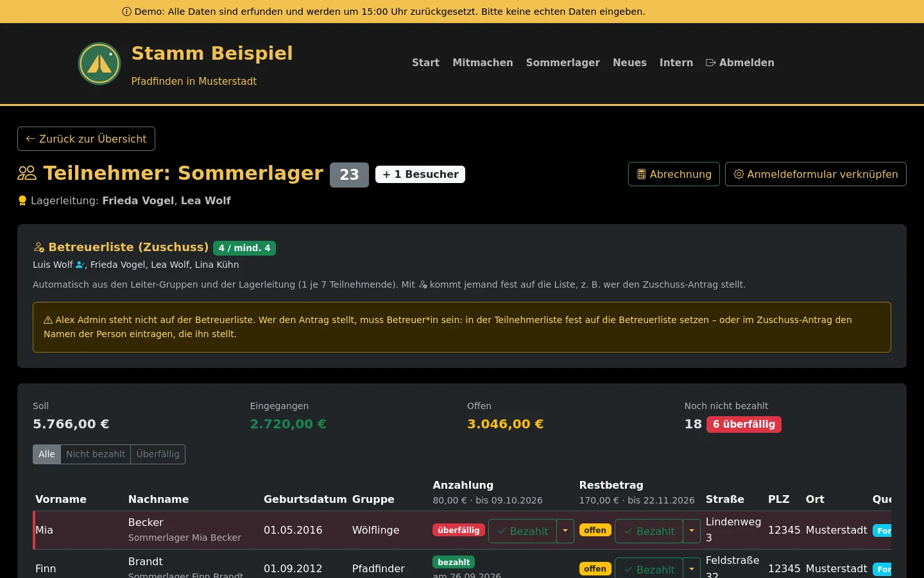Open Anmeldeformular verknüpfen settings

click(816, 174)
